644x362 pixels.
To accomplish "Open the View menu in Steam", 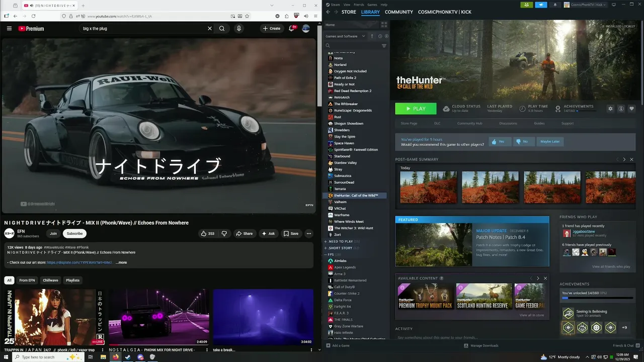I will coord(347,5).
